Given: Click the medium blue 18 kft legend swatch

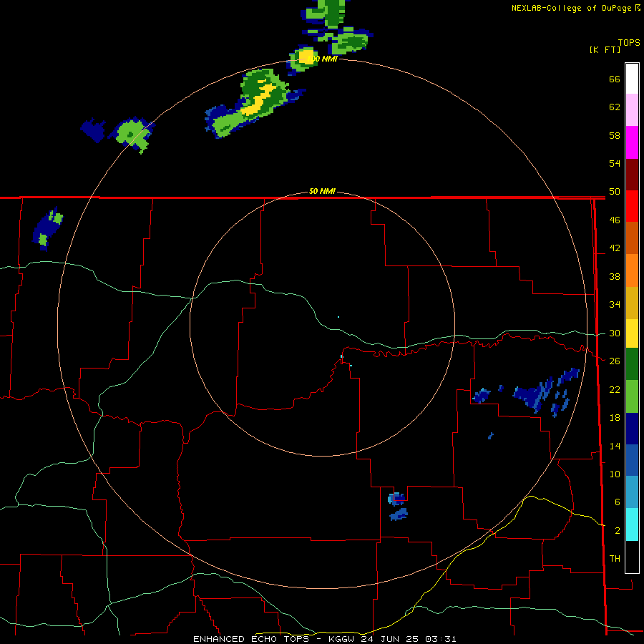Looking at the screenshot, I should click(632, 460).
